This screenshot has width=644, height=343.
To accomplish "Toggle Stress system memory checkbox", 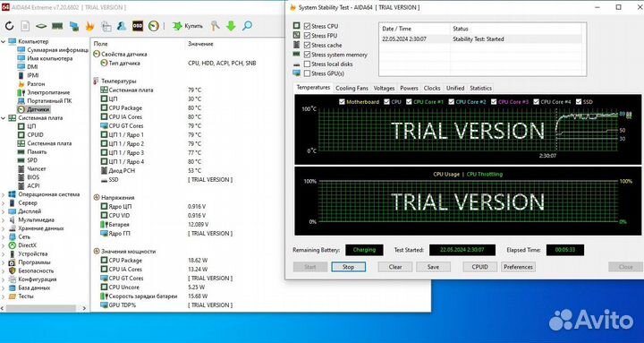I will click(x=307, y=55).
